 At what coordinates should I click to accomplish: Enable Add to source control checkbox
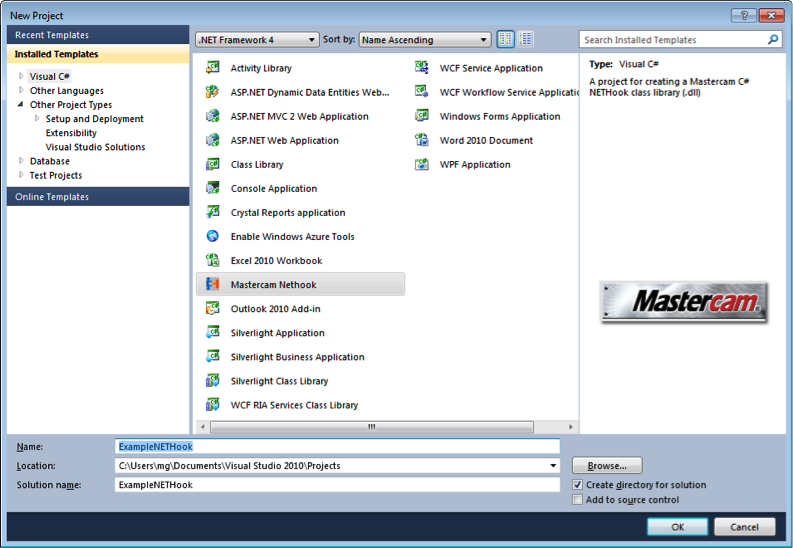(577, 499)
